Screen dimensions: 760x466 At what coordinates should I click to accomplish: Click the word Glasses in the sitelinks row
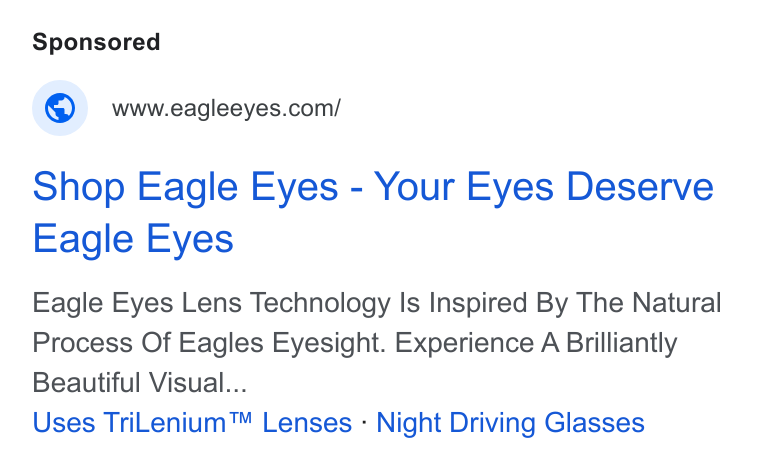tap(594, 422)
